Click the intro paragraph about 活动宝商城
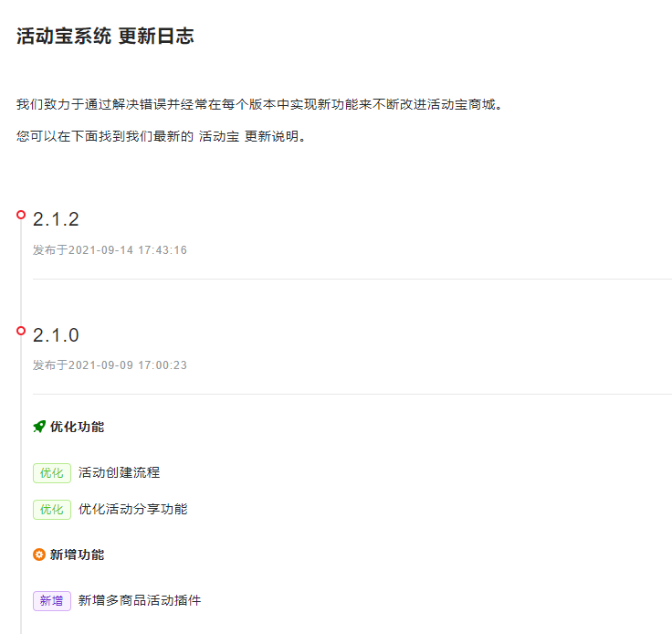Viewport: 672px width, 634px height. (x=259, y=104)
